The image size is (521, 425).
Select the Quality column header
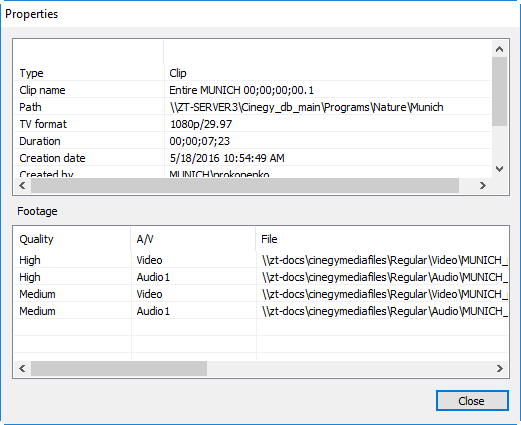(x=72, y=239)
